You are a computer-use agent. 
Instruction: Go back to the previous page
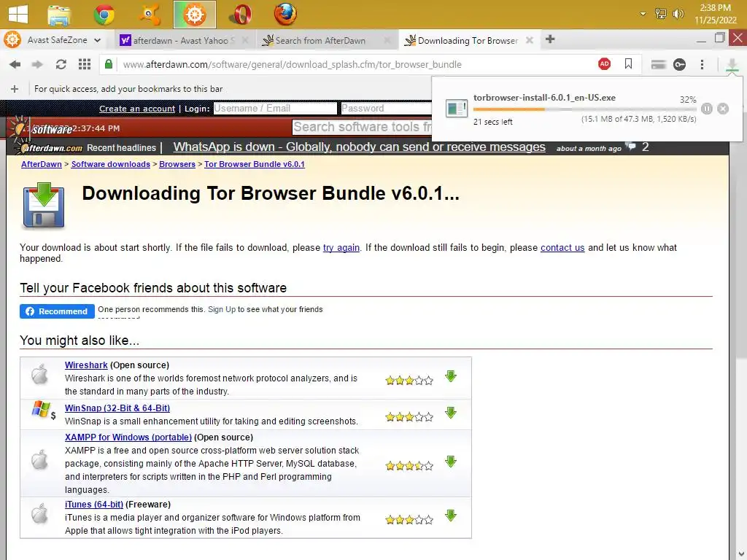[x=15, y=64]
